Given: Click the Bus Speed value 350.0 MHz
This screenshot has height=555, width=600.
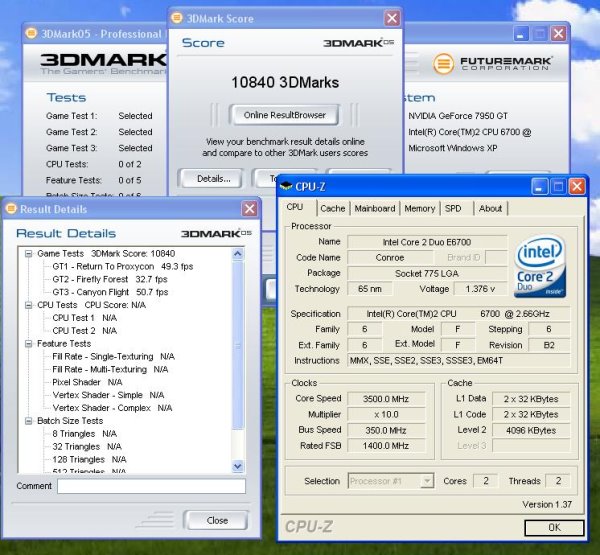Looking at the screenshot, I should (x=386, y=430).
